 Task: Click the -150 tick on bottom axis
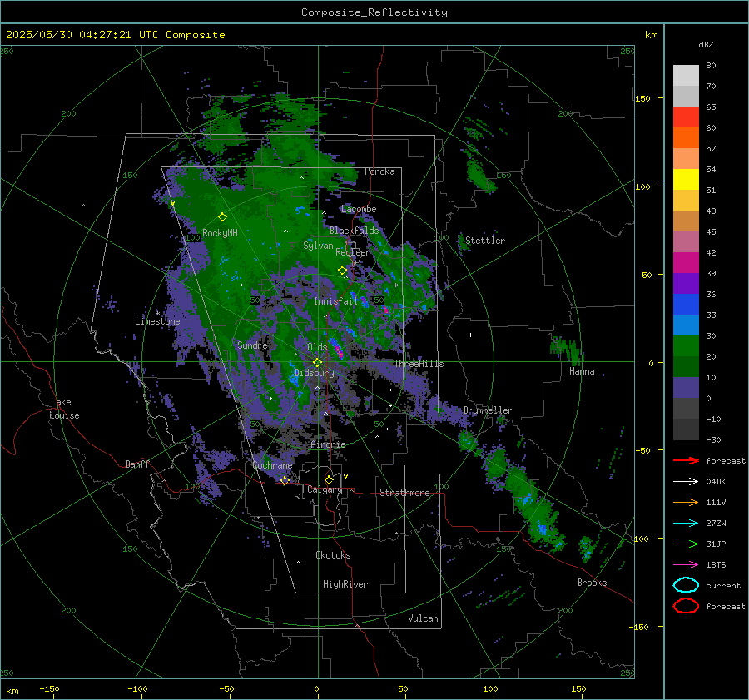pyautogui.click(x=49, y=688)
